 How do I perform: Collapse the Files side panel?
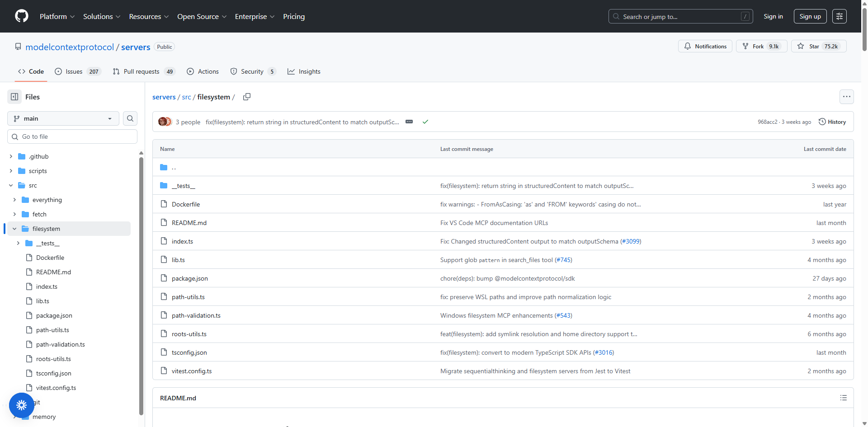[x=14, y=97]
